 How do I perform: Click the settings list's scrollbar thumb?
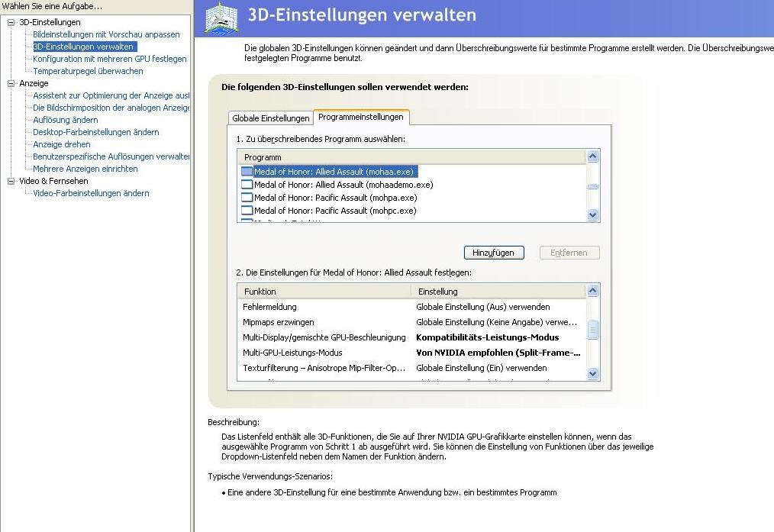tap(593, 330)
